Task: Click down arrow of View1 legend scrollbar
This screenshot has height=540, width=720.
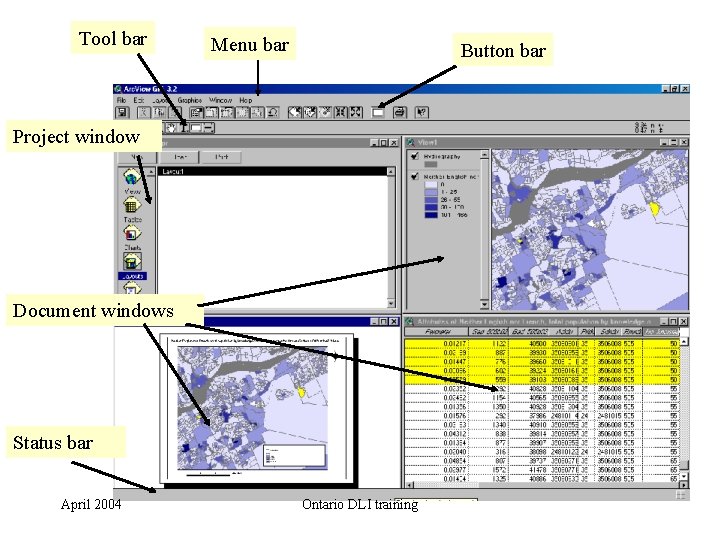Action: click(x=484, y=304)
